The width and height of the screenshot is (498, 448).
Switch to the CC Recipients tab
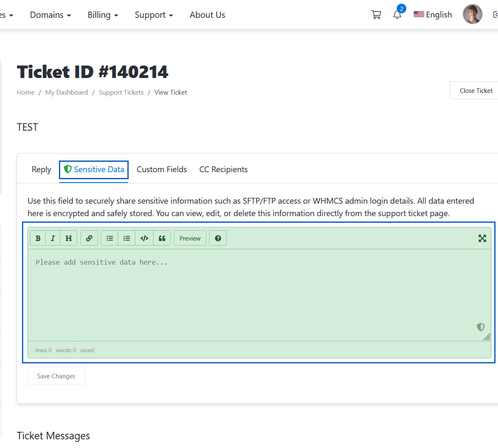click(x=223, y=169)
